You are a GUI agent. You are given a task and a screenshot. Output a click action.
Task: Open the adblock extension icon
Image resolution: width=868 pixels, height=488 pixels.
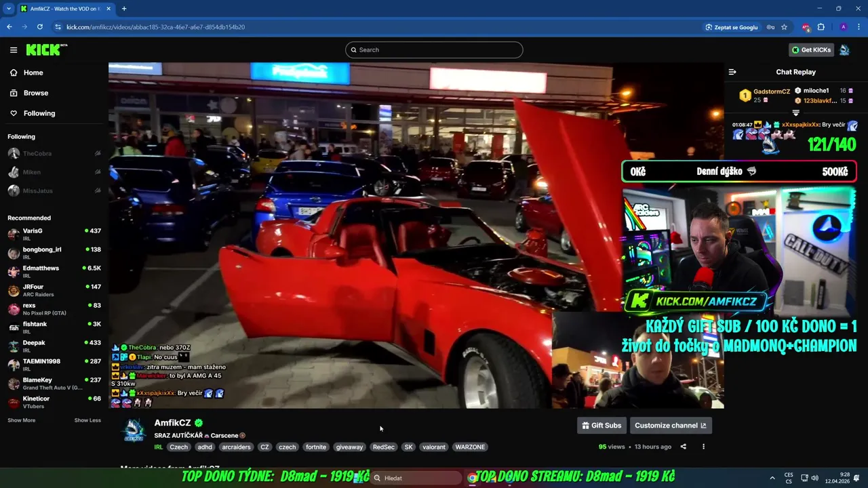tap(806, 27)
